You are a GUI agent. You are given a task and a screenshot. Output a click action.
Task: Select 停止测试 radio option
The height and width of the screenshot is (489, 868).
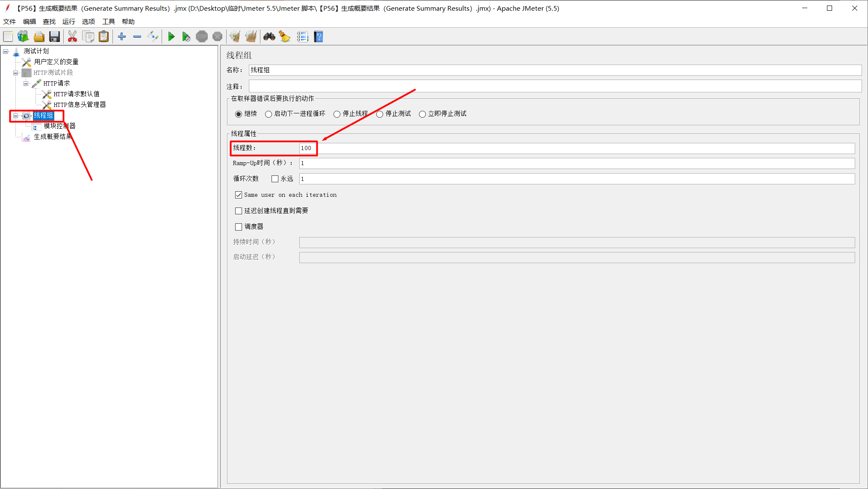click(x=380, y=114)
